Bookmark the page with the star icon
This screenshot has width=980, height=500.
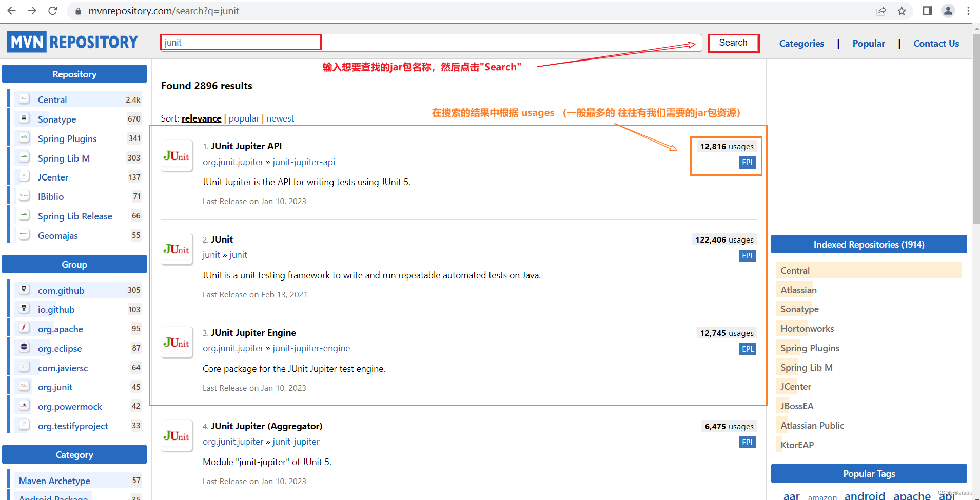901,11
